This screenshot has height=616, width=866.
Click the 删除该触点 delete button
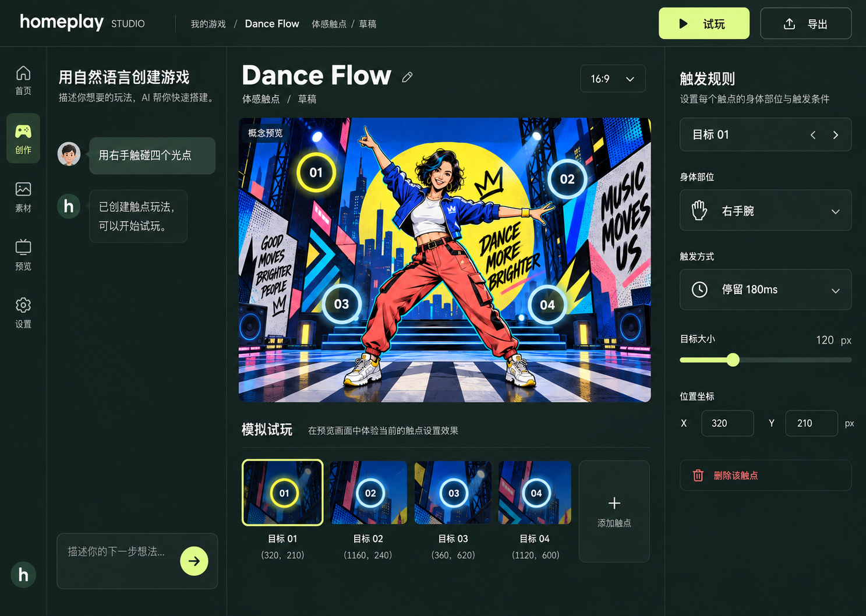(765, 475)
